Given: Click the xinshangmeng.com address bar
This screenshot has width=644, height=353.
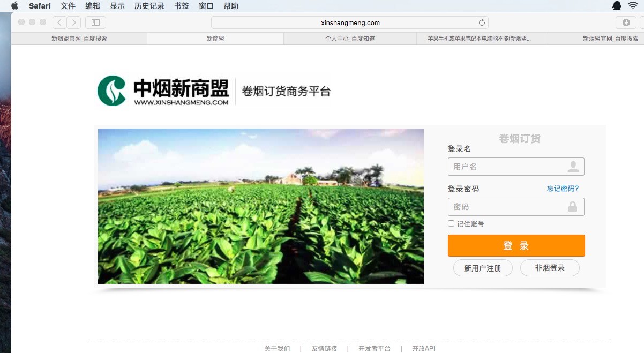Looking at the screenshot, I should (350, 22).
